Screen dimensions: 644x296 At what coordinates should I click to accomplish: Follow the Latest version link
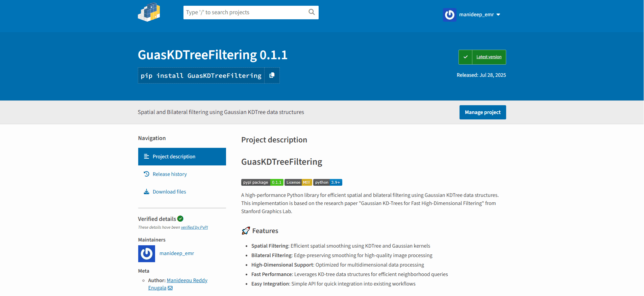(x=489, y=57)
